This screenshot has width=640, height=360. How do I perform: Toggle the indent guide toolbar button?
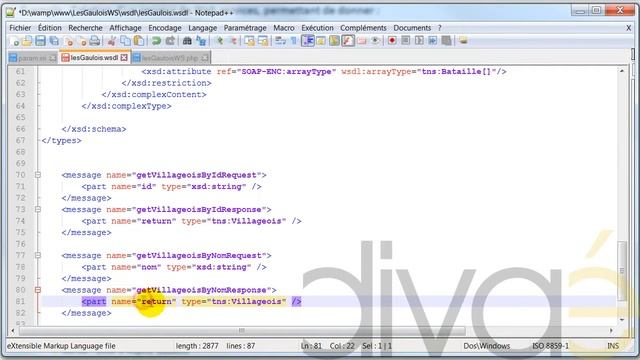coord(308,40)
